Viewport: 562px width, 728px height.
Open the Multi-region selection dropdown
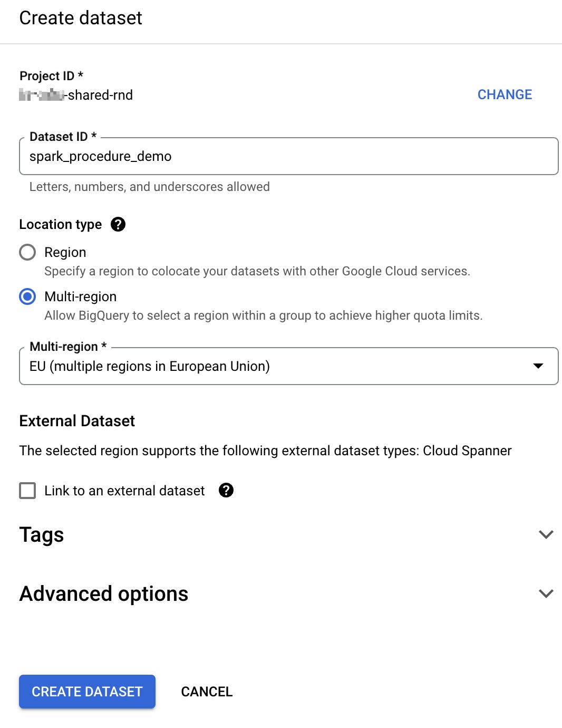point(288,366)
